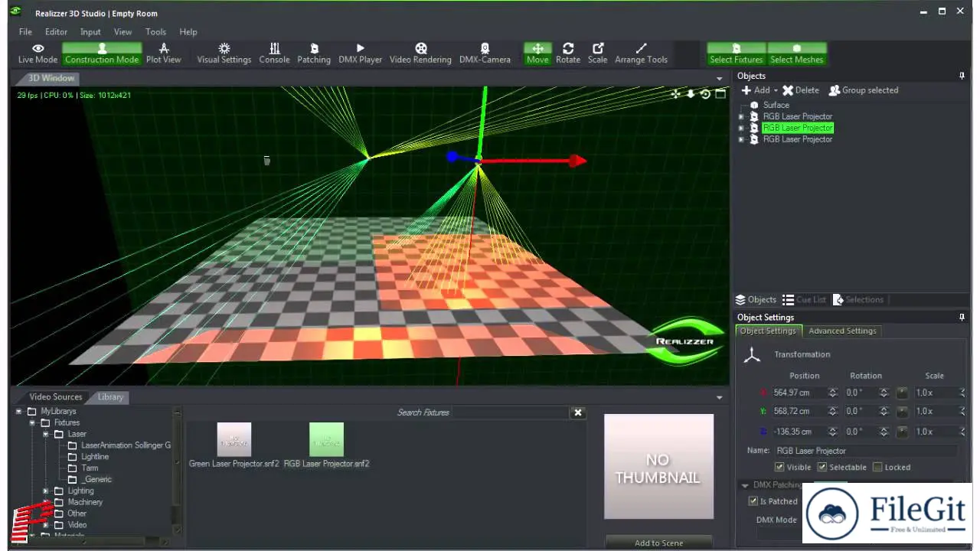Expand the first RGB Laser Projector

pyautogui.click(x=740, y=116)
